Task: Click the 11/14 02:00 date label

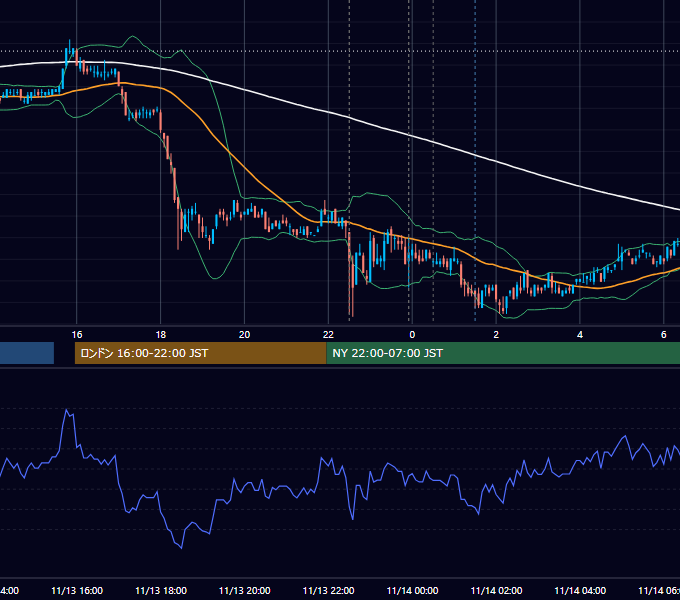Action: pyautogui.click(x=496, y=590)
